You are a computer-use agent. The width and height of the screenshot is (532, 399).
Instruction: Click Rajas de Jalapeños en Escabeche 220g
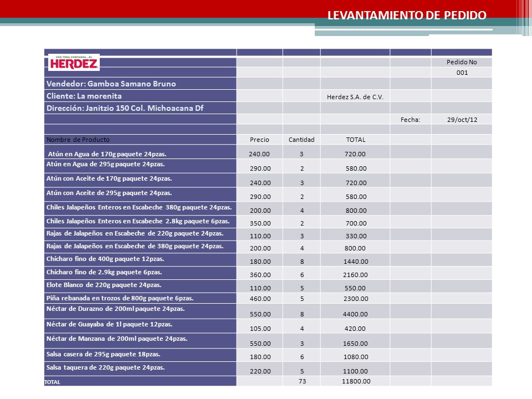pyautogui.click(x=135, y=233)
